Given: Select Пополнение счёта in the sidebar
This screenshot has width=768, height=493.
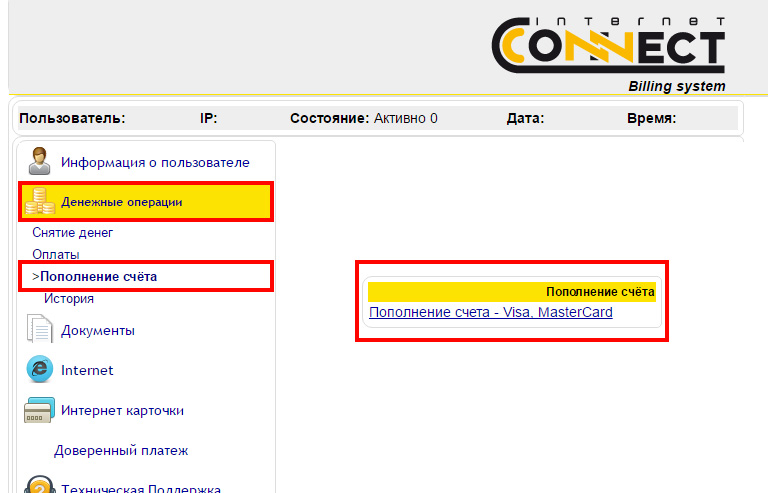Looking at the screenshot, I should point(98,276).
